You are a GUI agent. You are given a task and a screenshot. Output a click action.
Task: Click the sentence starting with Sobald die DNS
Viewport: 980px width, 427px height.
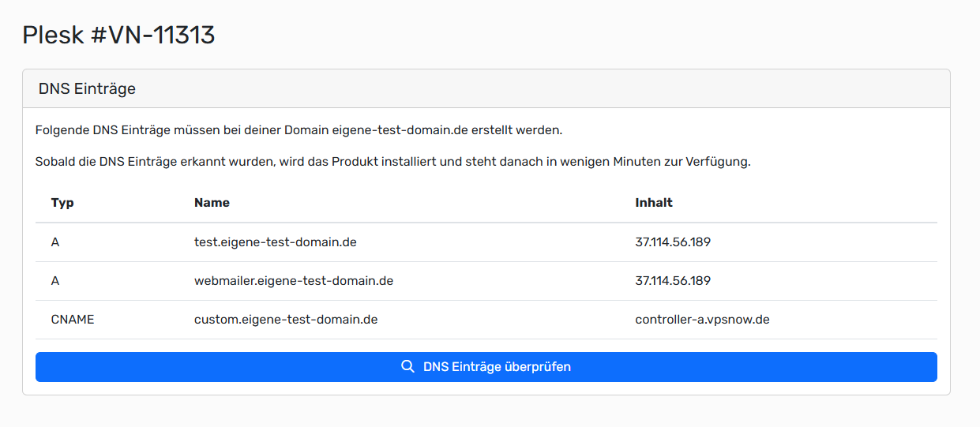point(392,162)
